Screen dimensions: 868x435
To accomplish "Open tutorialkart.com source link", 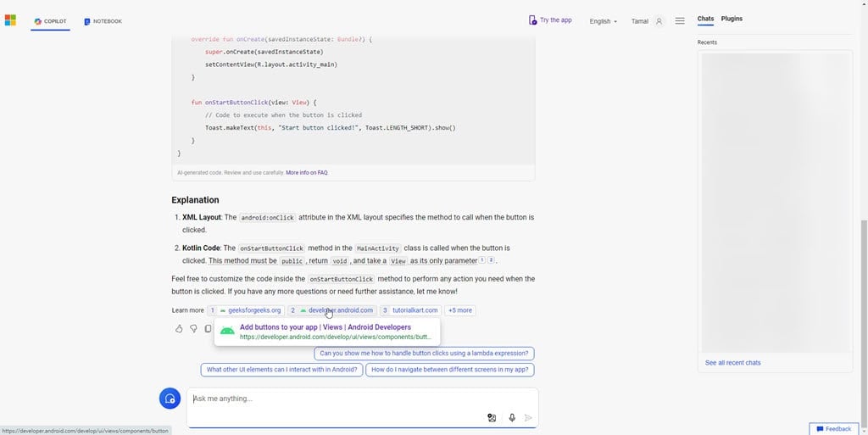I will [410, 310].
